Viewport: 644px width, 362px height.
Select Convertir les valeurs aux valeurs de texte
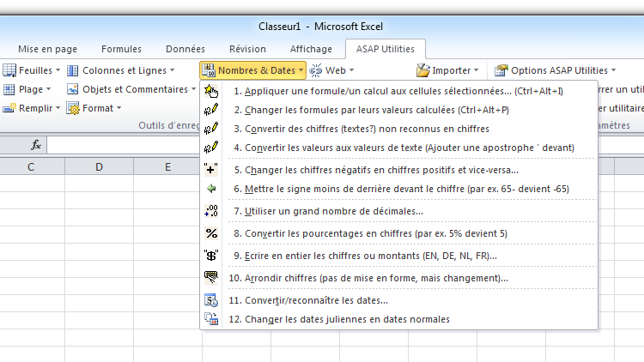398,148
